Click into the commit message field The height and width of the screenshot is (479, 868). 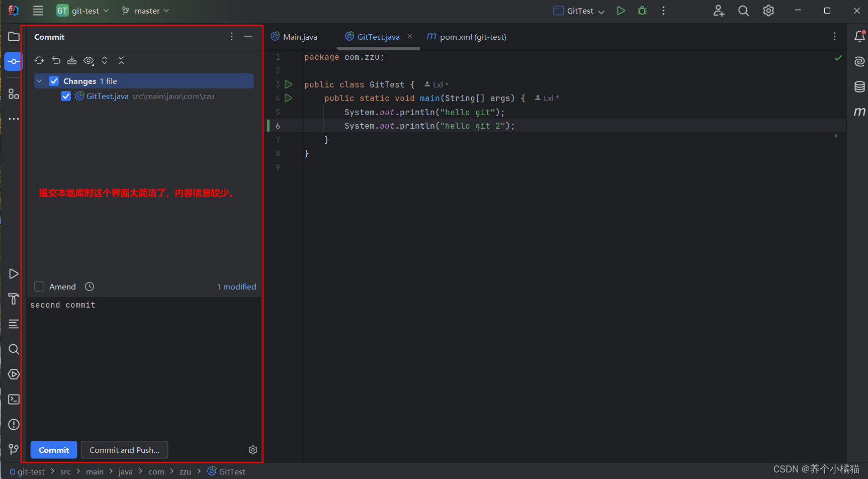click(x=144, y=368)
